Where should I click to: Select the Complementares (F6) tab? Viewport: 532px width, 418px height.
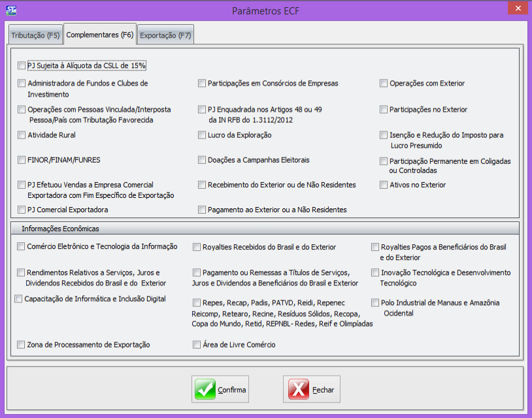pos(100,35)
